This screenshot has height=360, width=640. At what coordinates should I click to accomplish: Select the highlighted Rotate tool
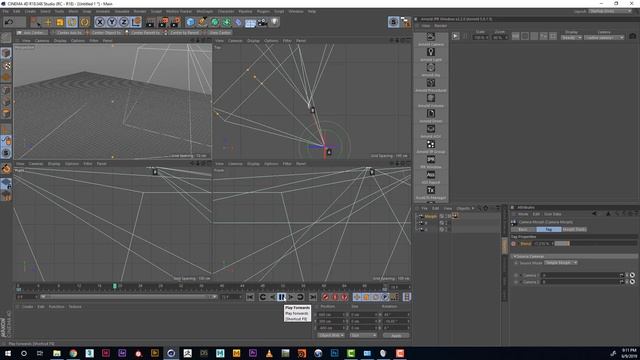pos(72,22)
